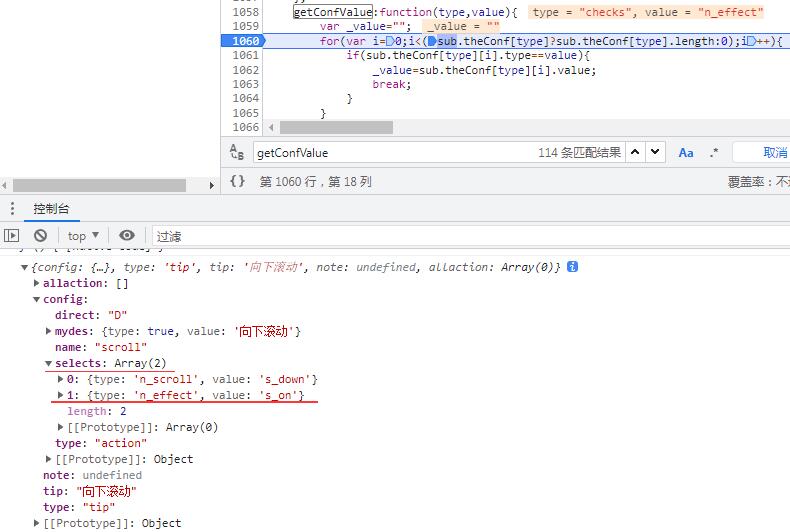Click the inline hint _value = ""
The height and width of the screenshot is (532, 790).
(463, 26)
